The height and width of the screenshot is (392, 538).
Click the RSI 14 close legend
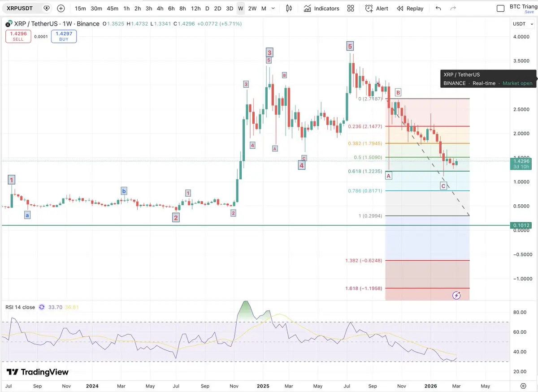(20, 307)
